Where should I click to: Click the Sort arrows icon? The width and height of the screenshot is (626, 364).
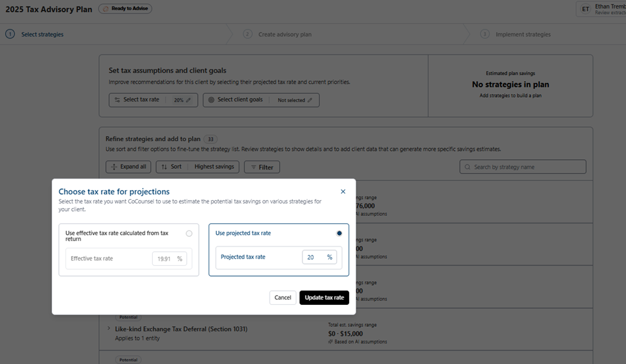coord(164,167)
